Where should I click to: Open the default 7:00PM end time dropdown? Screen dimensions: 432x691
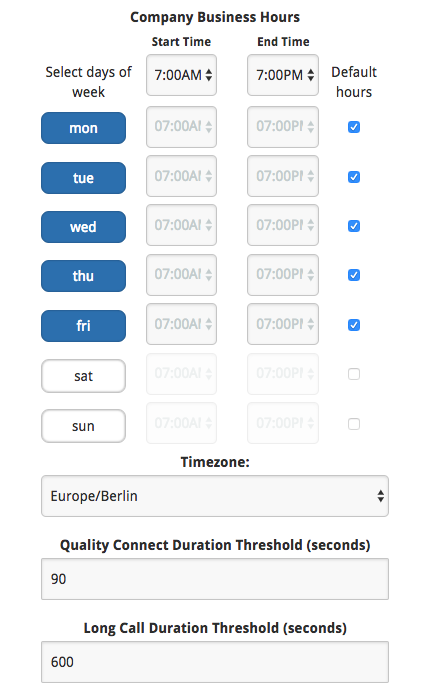coord(283,75)
